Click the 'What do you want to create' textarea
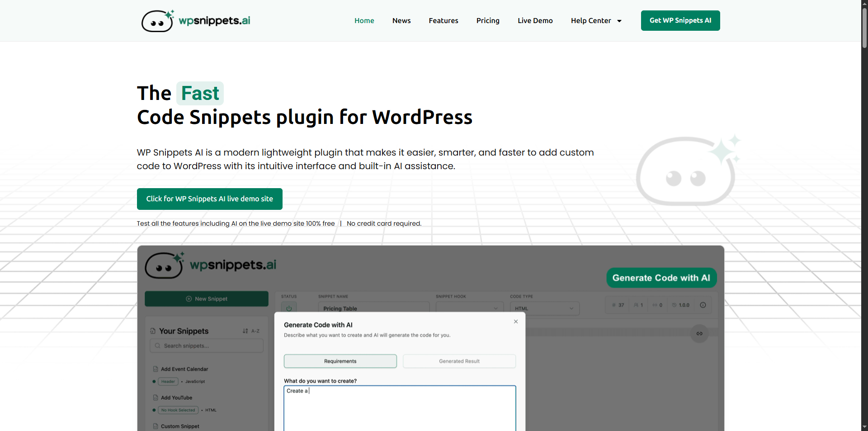 coord(400,408)
